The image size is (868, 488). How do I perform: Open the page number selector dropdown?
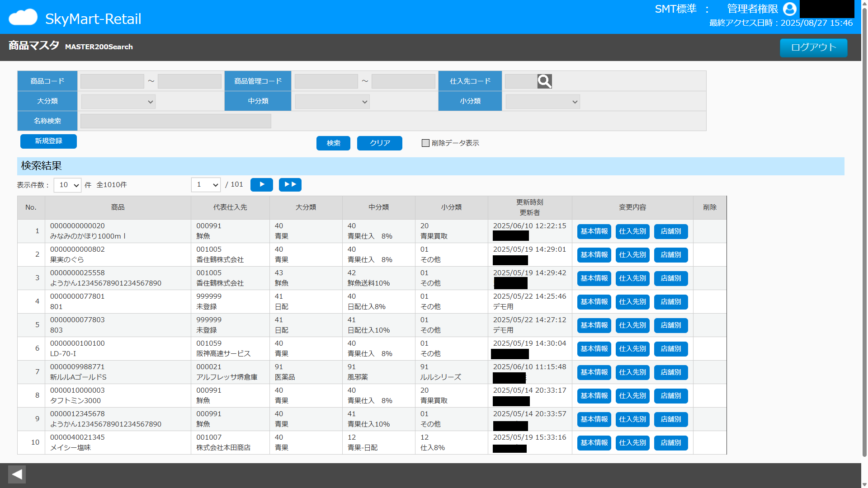[206, 184]
